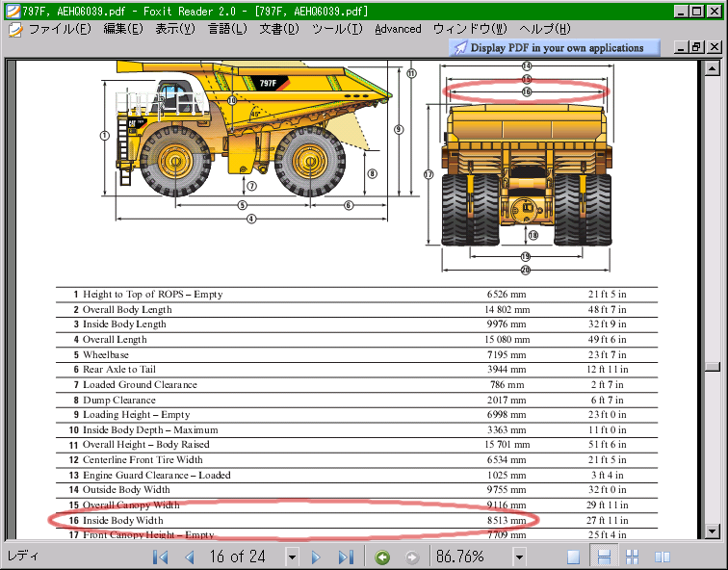The width and height of the screenshot is (728, 570).
Task: Click the side-view truck diagram
Action: click(x=253, y=129)
